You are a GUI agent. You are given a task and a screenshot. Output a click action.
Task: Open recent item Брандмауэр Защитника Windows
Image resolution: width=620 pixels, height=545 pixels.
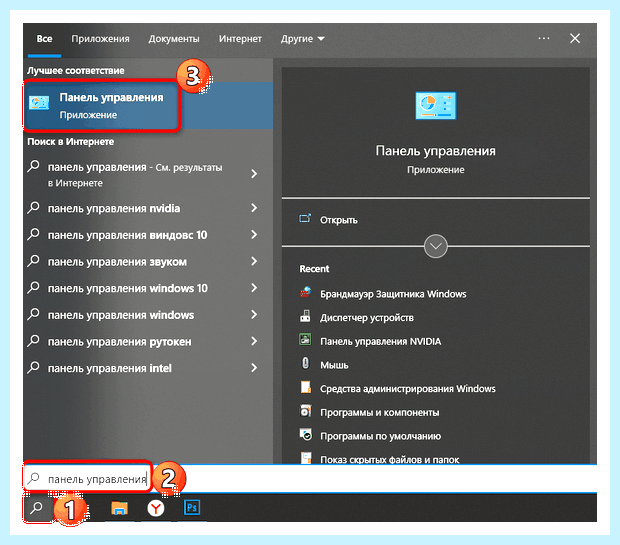pyautogui.click(x=393, y=294)
